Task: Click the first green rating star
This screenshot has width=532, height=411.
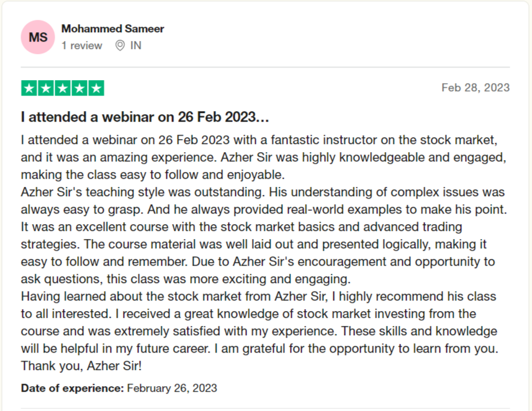Action: pyautogui.click(x=29, y=88)
